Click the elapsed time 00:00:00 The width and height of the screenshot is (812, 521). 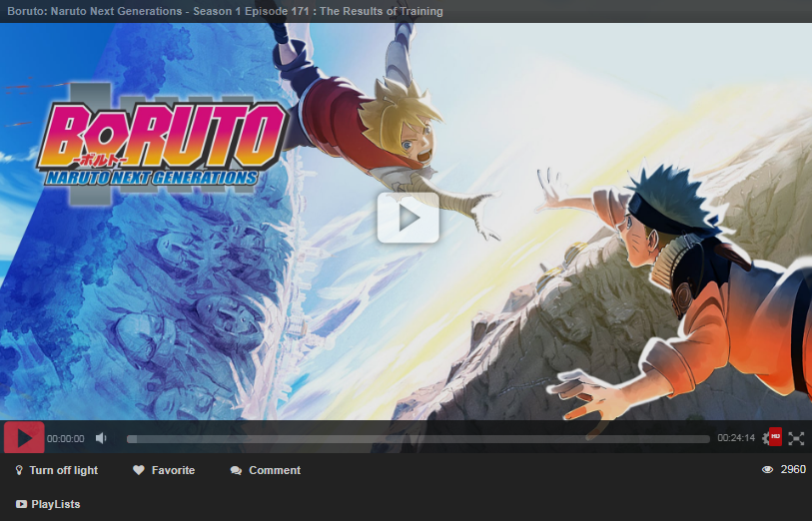(x=65, y=439)
